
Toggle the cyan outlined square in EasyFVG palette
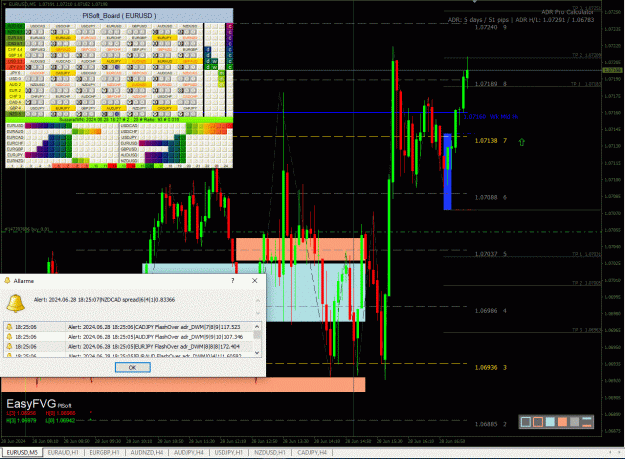[x=526, y=422]
